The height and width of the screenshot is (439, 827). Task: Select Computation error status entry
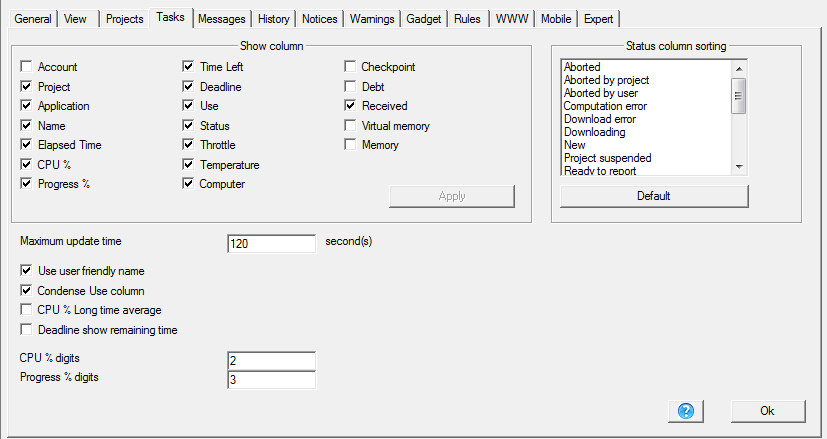[605, 106]
